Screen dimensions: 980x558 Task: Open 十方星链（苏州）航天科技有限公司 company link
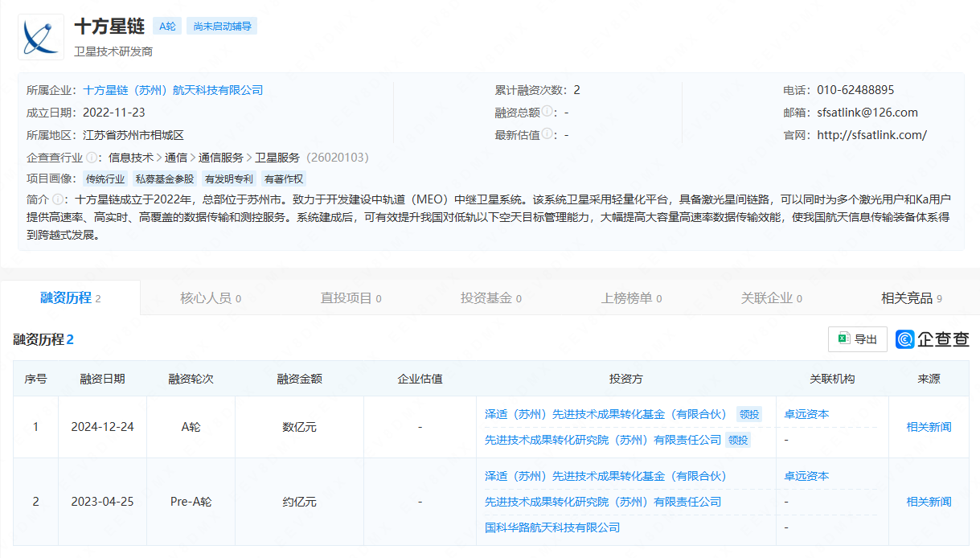coord(173,90)
